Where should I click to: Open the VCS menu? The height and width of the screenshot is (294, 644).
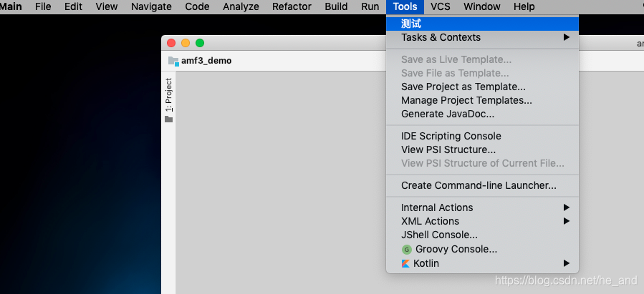pos(441,6)
